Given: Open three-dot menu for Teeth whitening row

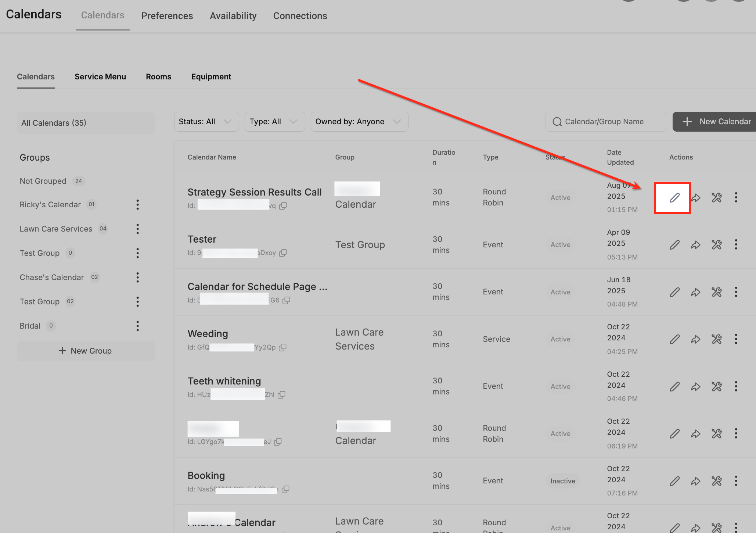Looking at the screenshot, I should [736, 386].
